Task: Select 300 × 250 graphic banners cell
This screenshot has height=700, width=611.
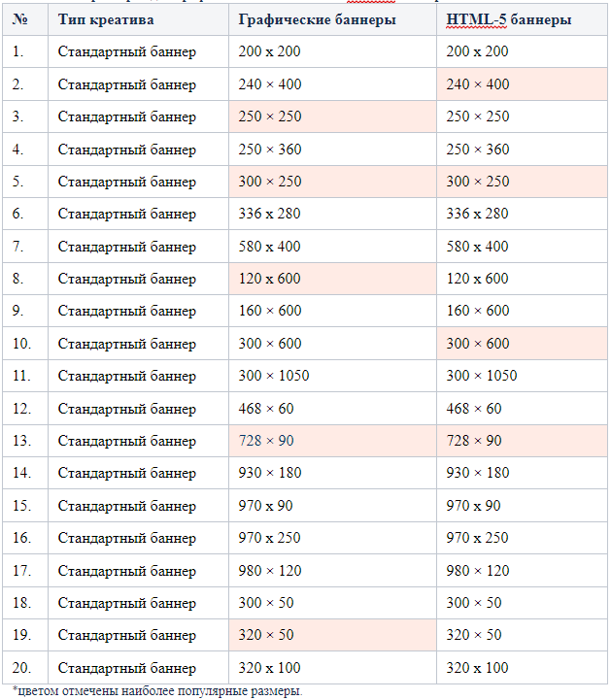Action: [x=333, y=182]
